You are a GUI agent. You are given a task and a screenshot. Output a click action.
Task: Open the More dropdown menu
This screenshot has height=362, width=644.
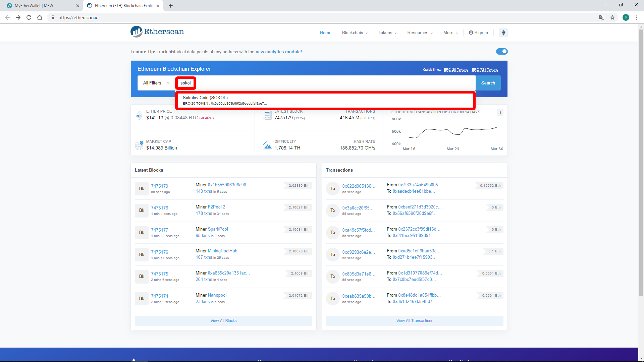[450, 33]
